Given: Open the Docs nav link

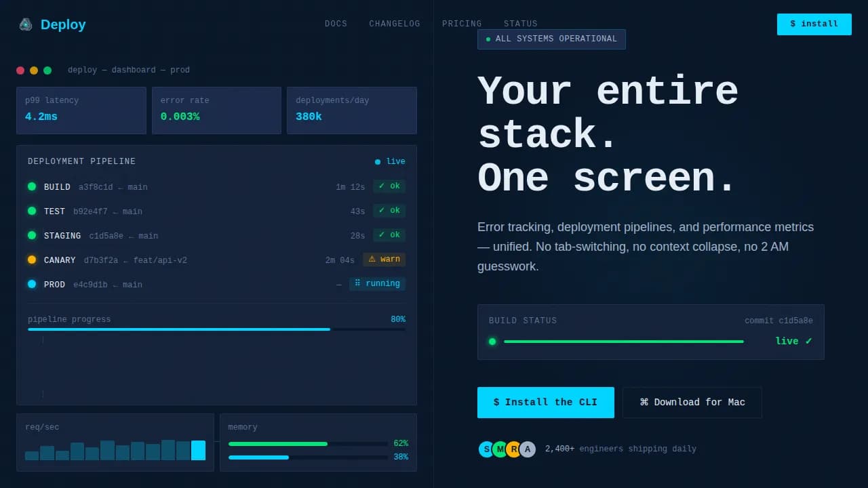Looking at the screenshot, I should [x=336, y=24].
